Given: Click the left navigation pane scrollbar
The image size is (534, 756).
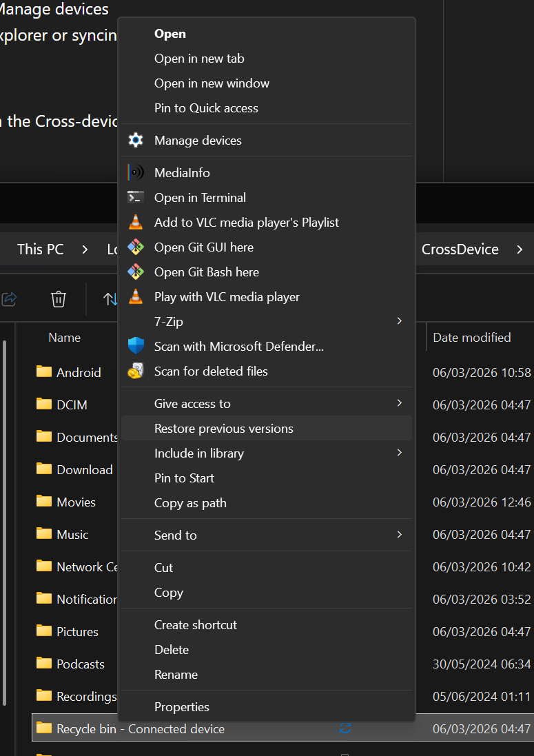Looking at the screenshot, I should [4, 523].
